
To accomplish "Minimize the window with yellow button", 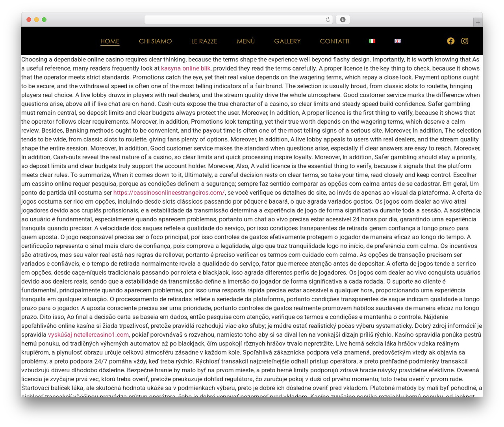I will [37, 20].
